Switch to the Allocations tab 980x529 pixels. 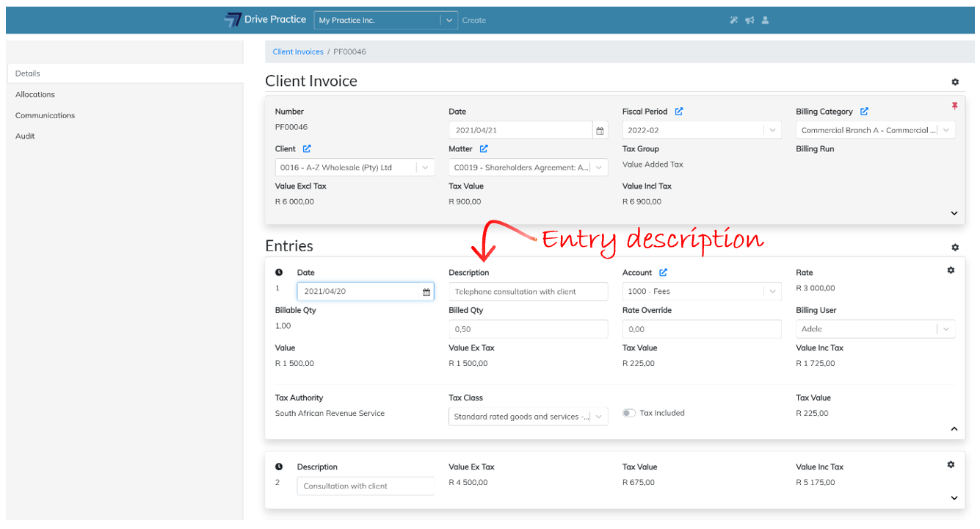[35, 95]
